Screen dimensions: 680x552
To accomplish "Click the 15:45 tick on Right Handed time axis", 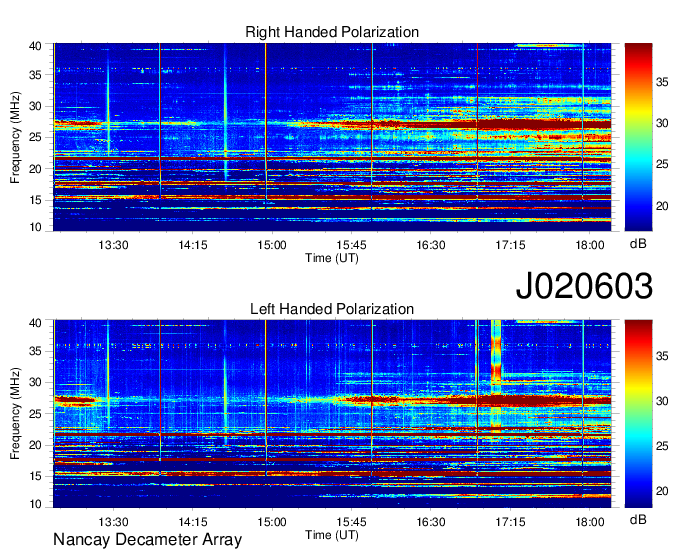I will 351,245.
